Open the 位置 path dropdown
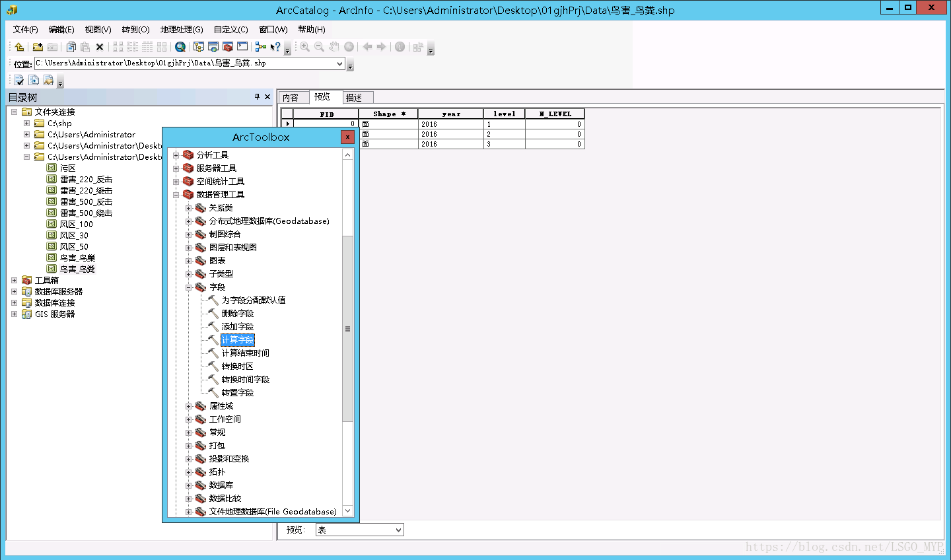This screenshot has height=560, width=951. [340, 63]
